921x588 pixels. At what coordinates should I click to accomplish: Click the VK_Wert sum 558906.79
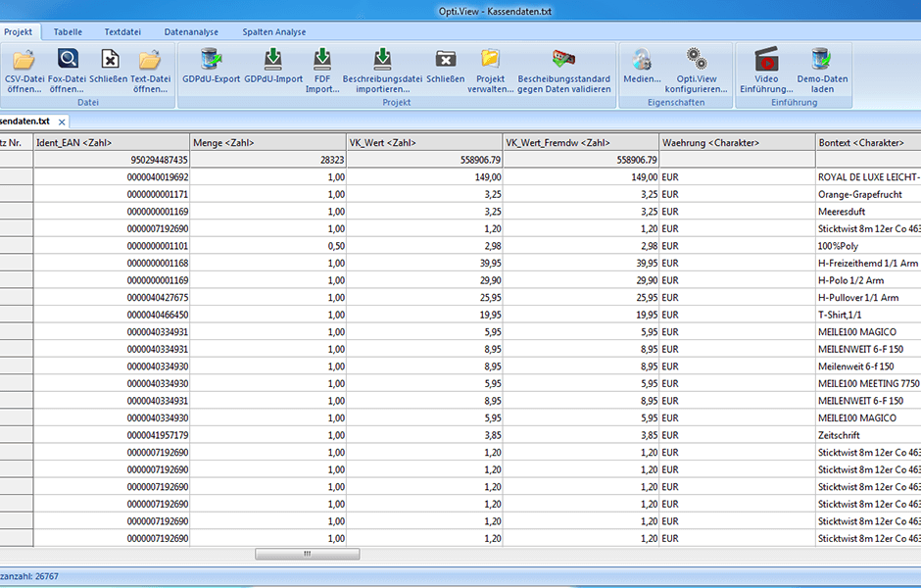coord(424,160)
